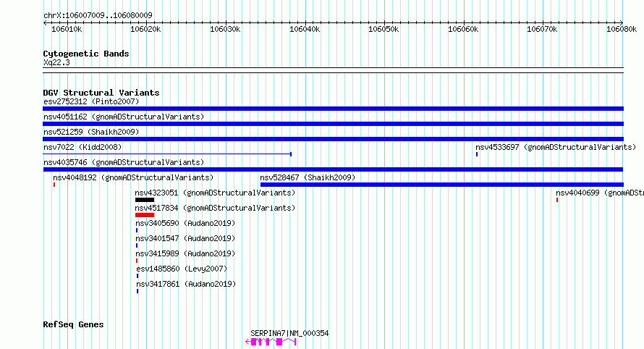The width and height of the screenshot is (644, 349).
Task: Select the red nsv4517834 variant bar
Action: [x=145, y=215]
